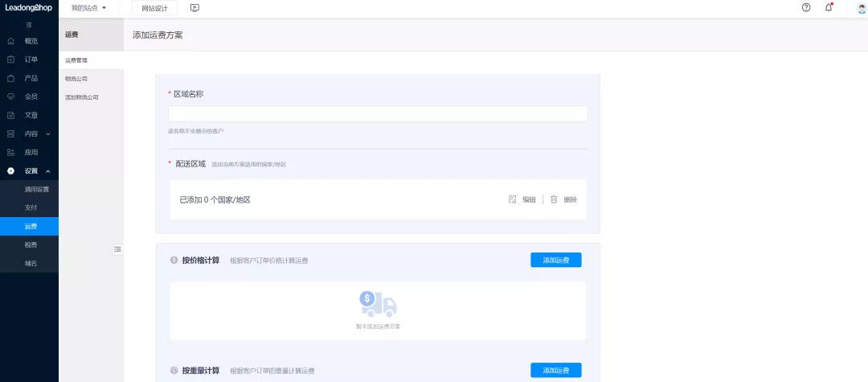Viewport: 868px width, 382px height.
Task: Open 域名 submenu item
Action: (30, 264)
